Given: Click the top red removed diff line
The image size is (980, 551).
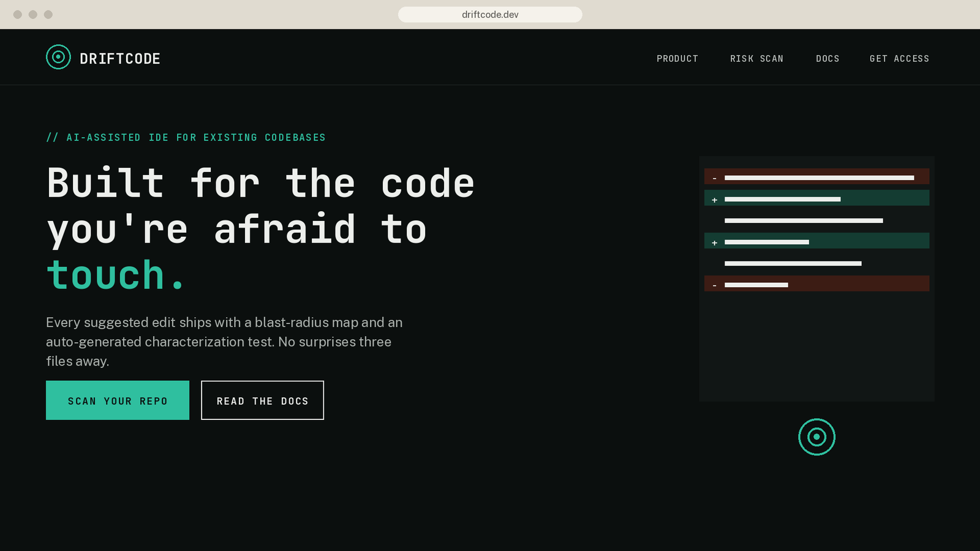Looking at the screenshot, I should point(816,177).
